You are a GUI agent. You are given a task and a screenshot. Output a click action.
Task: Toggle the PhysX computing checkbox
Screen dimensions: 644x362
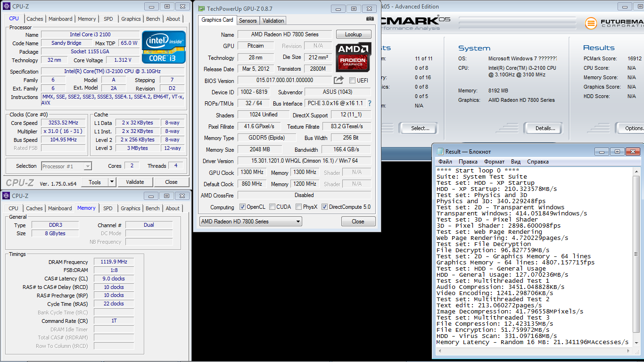(298, 207)
